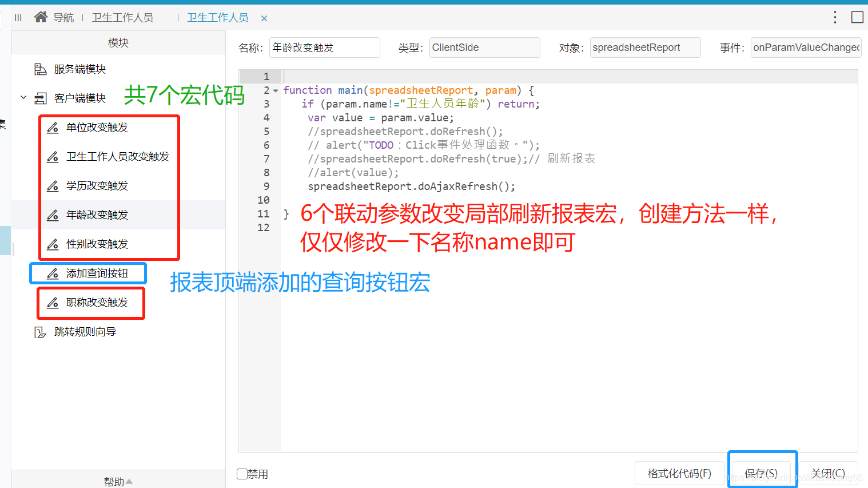Click the 对象 spreadsheetReport field
This screenshot has height=488, width=868.
645,47
